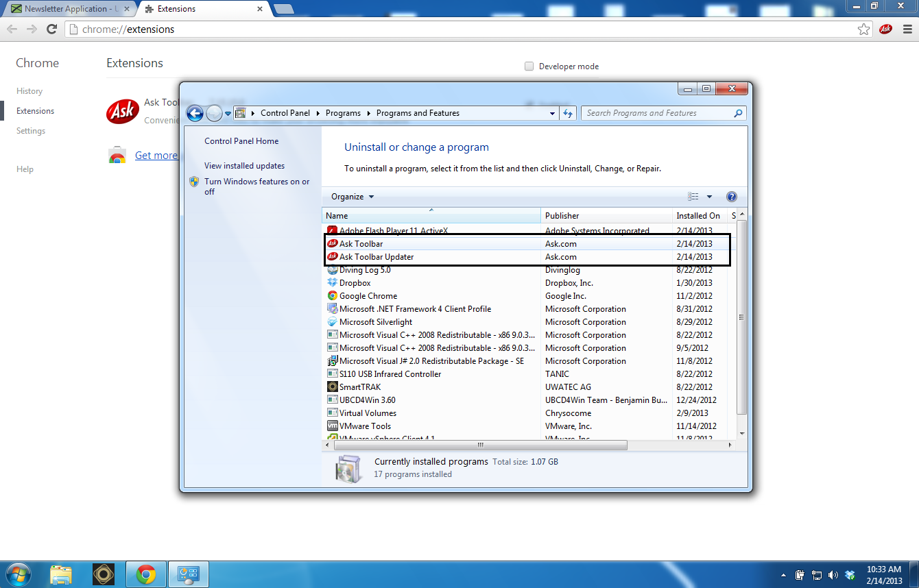Refresh the Programs and Features address bar

click(x=568, y=114)
